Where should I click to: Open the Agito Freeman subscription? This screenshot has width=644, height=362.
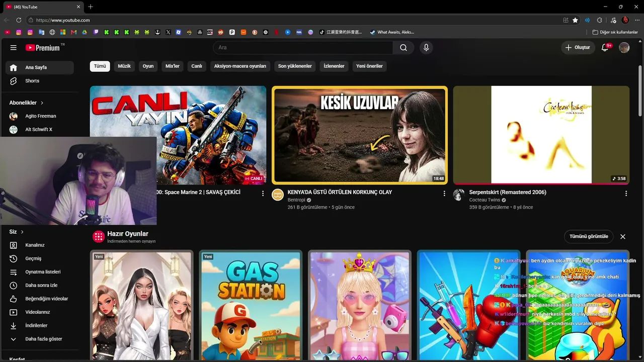pos(40,116)
